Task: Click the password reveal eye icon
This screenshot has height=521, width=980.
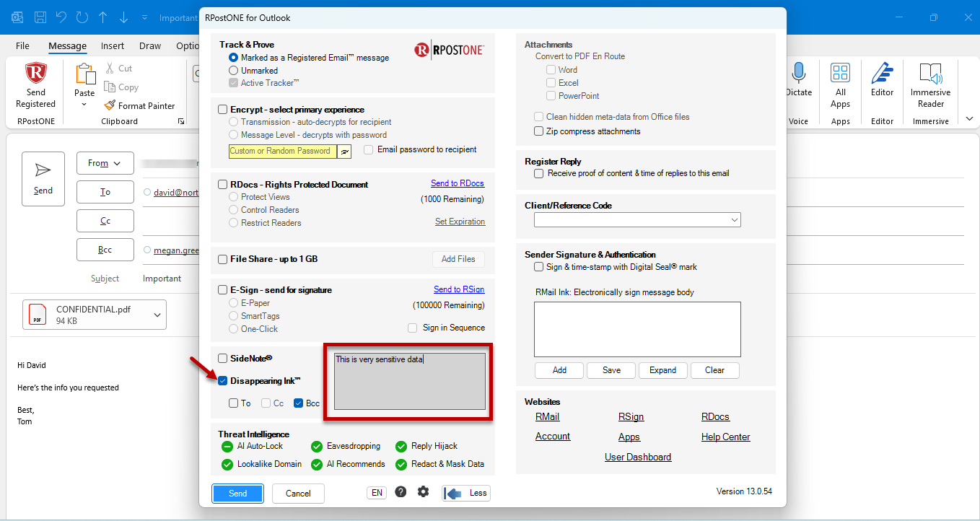Action: [345, 151]
